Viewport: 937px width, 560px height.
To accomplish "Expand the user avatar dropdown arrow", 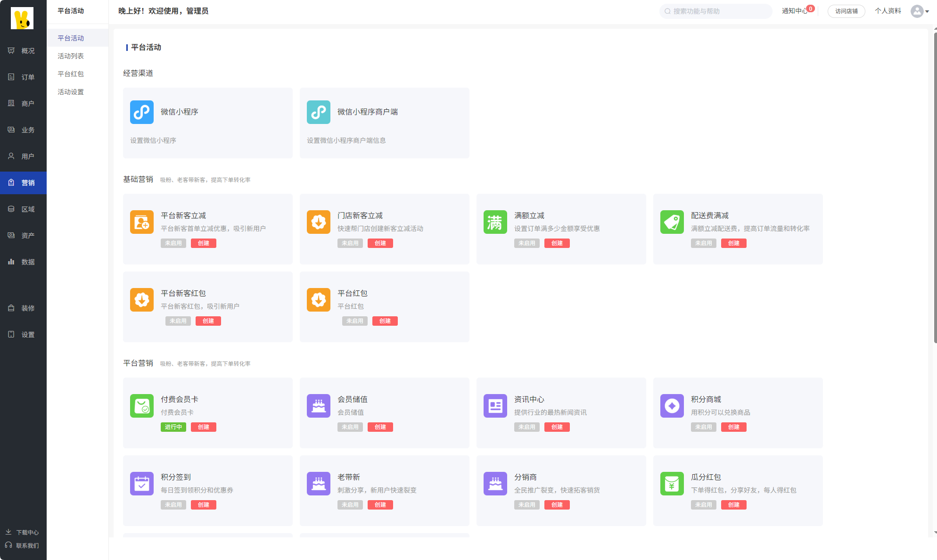I will (927, 11).
